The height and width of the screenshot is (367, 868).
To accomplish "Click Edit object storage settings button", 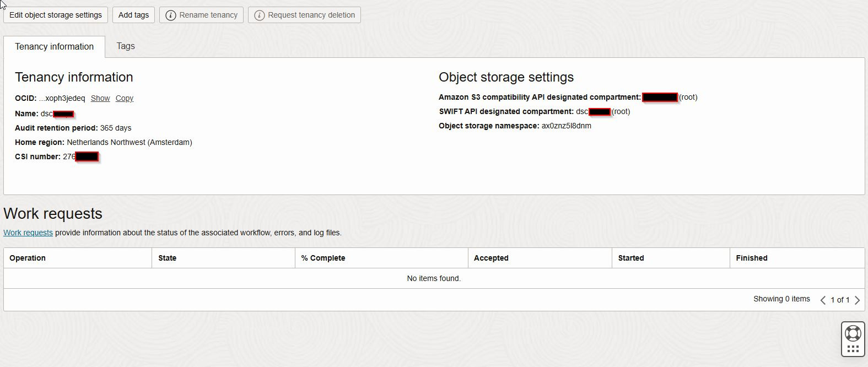I will (56, 15).
